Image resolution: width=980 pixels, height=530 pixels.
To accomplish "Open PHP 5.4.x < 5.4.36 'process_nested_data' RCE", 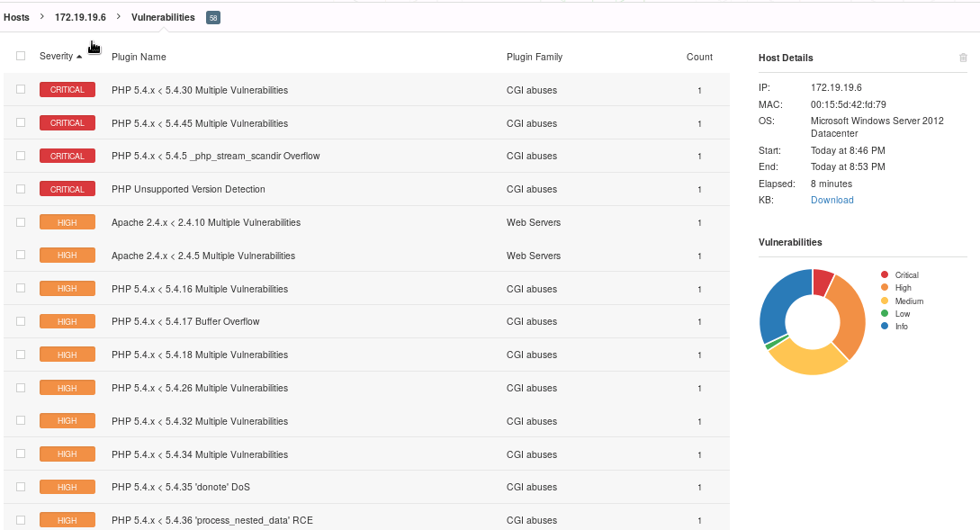I will [211, 520].
